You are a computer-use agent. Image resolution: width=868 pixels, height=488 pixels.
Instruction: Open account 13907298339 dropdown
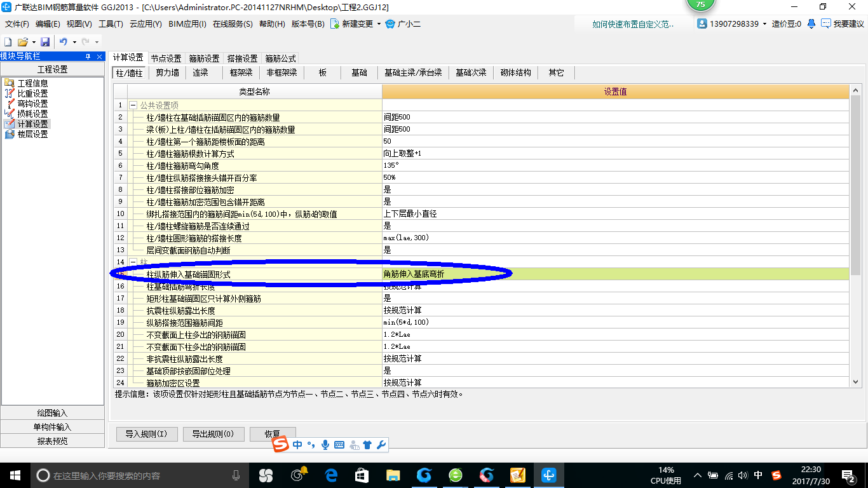(764, 24)
